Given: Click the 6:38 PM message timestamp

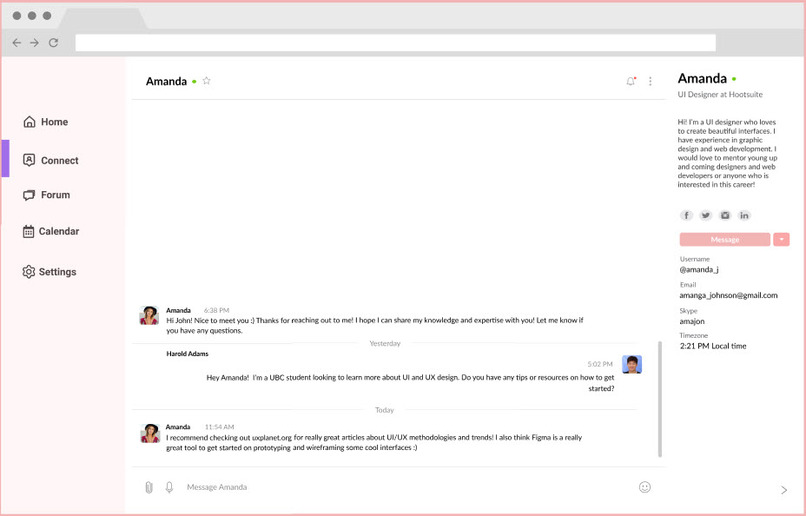Looking at the screenshot, I should click(x=216, y=310).
